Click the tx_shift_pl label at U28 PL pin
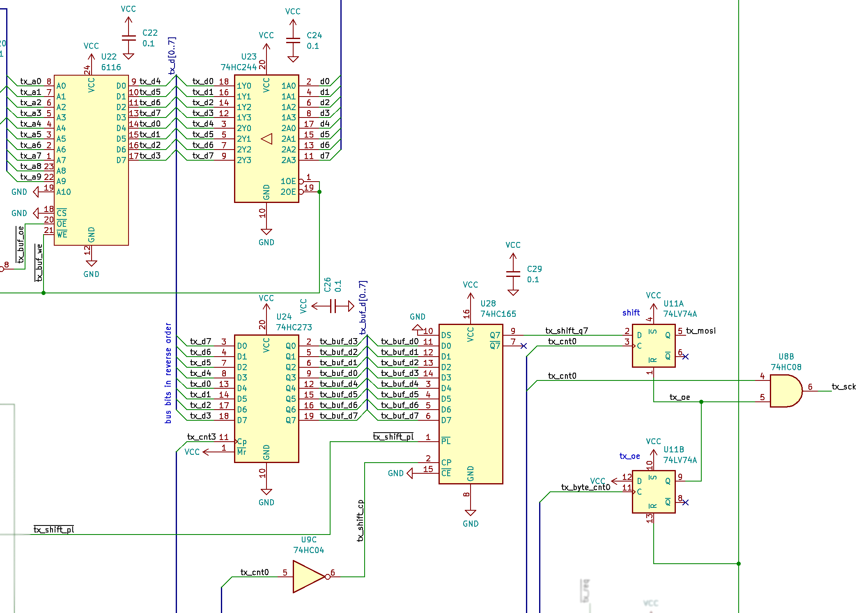Screen dimensions: 868x613 coord(393,437)
